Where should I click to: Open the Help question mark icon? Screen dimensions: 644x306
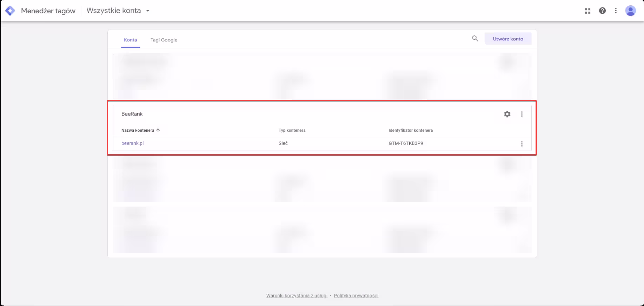point(602,11)
